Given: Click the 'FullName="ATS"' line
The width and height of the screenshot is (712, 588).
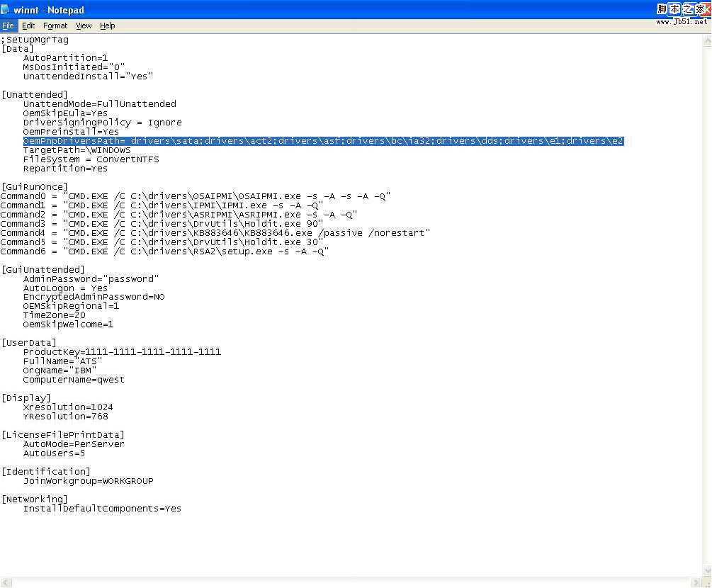Looking at the screenshot, I should click(62, 361).
